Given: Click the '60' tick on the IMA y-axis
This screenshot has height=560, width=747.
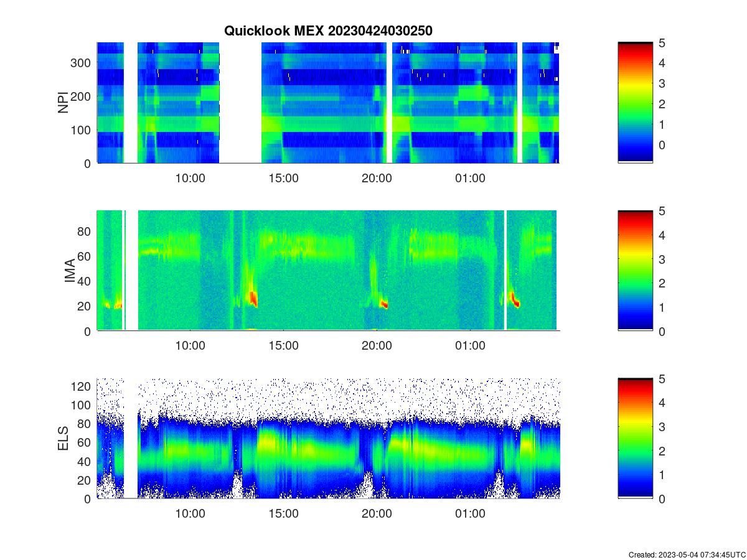Looking at the screenshot, I should coord(85,256).
